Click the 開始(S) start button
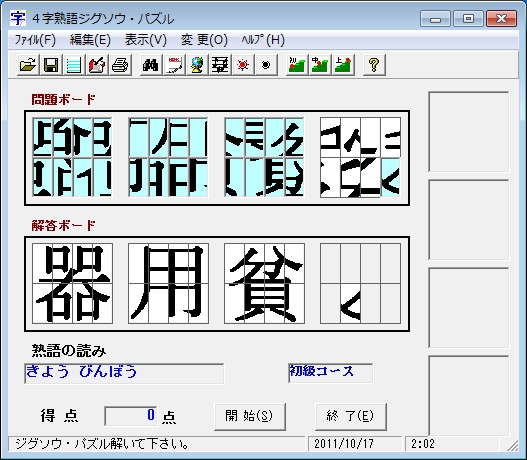 pos(250,416)
